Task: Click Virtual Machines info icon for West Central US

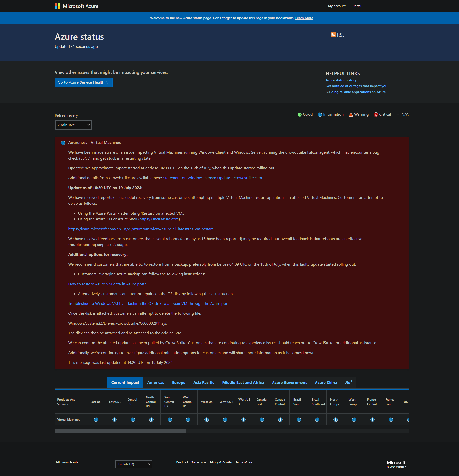Action: click(x=188, y=420)
